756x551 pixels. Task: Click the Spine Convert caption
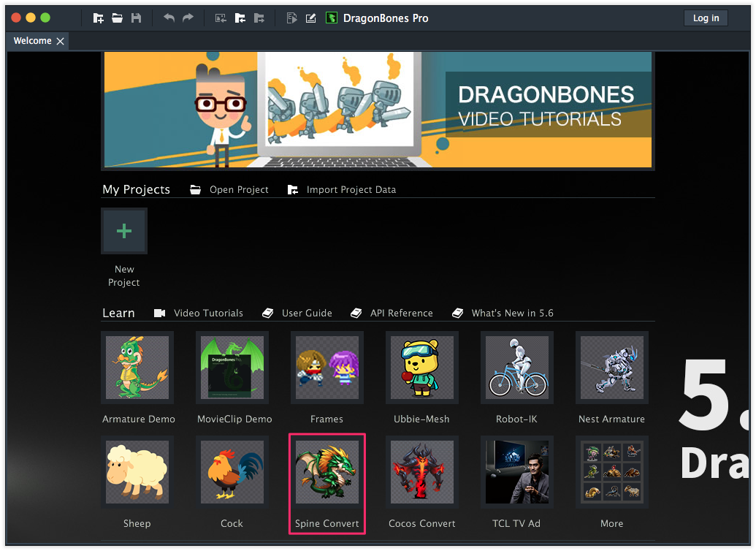tap(327, 523)
